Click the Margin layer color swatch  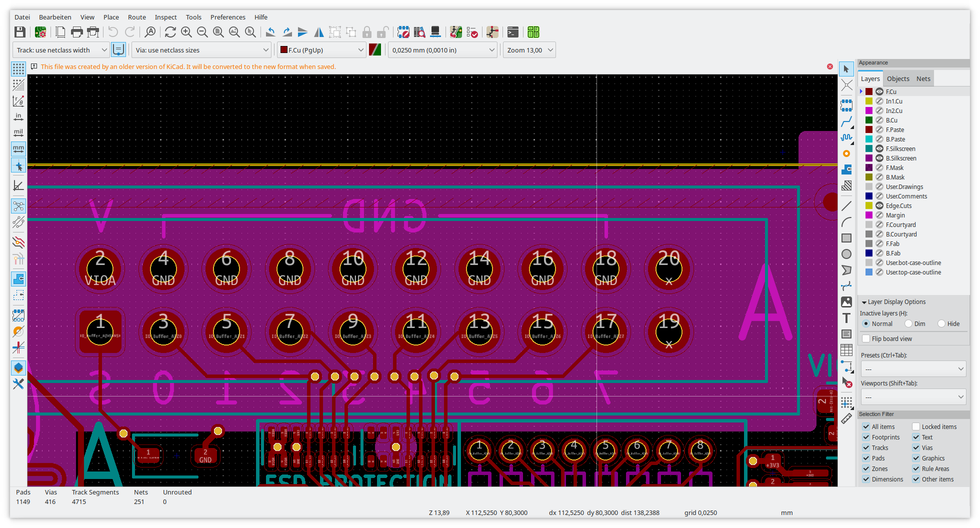click(x=869, y=215)
